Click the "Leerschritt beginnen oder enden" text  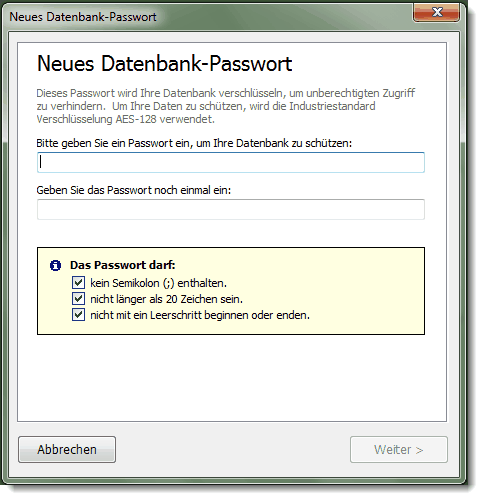(x=230, y=315)
